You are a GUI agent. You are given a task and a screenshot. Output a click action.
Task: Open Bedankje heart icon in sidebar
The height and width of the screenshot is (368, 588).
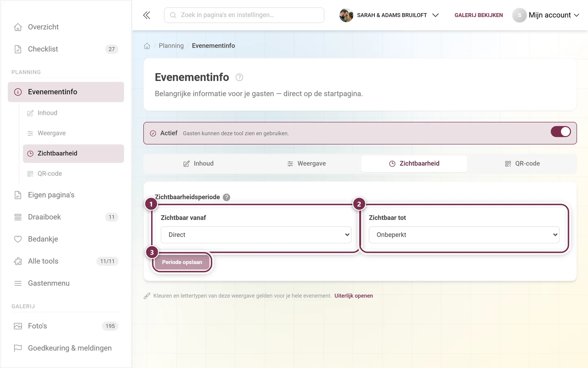pyautogui.click(x=18, y=239)
